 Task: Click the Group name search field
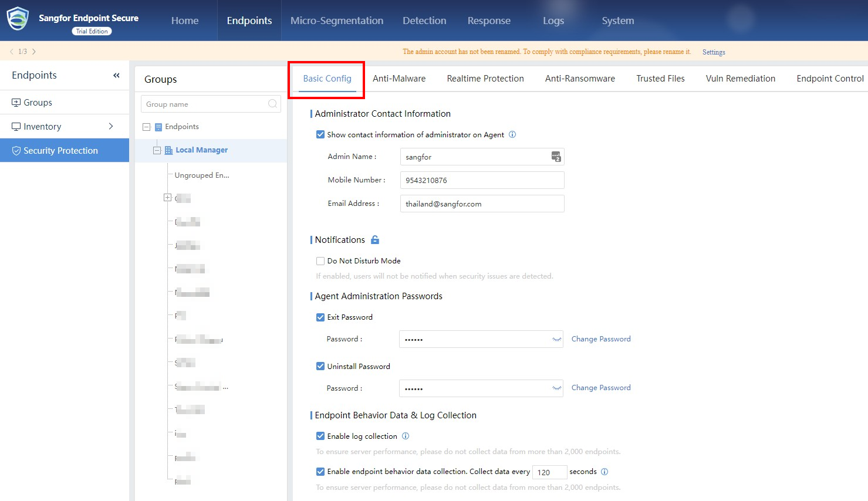tap(211, 104)
